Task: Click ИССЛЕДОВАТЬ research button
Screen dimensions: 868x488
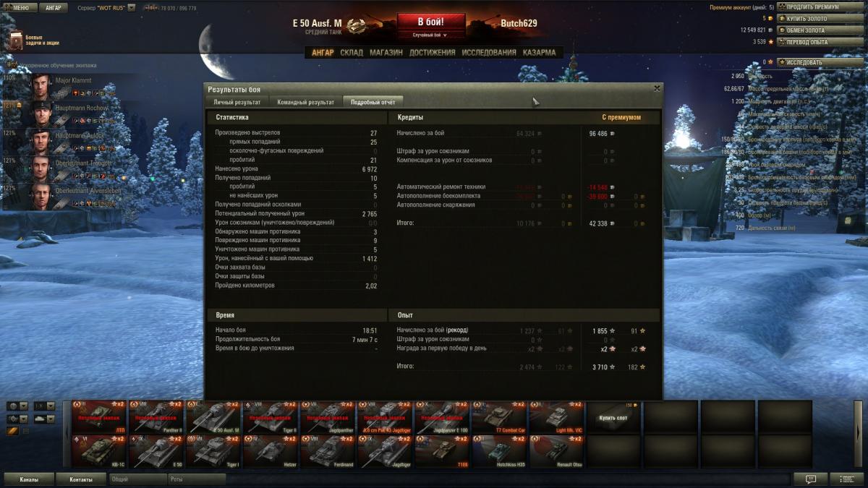Action: (x=820, y=62)
